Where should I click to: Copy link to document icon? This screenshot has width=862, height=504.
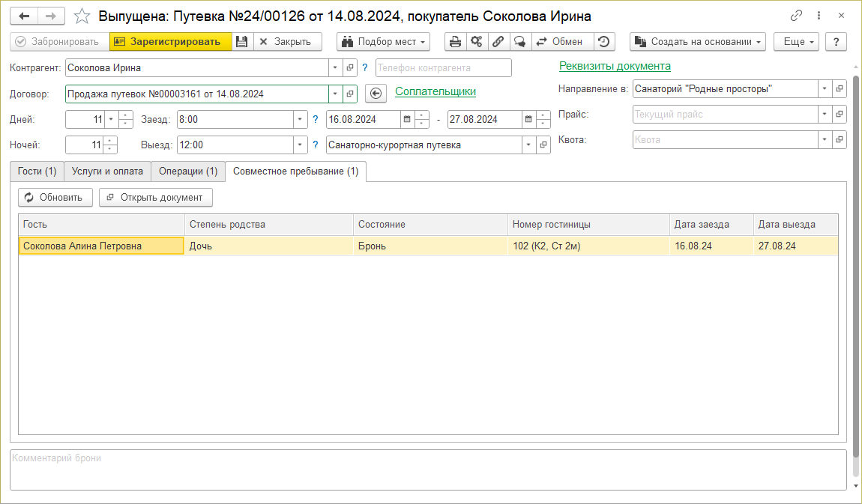coord(796,16)
